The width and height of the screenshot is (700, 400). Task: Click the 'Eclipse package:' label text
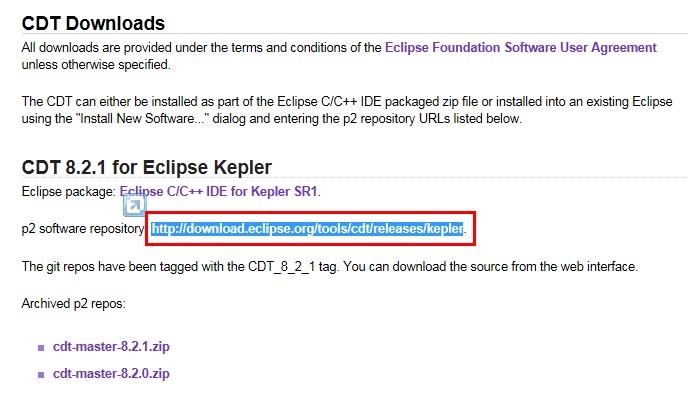tap(69, 192)
